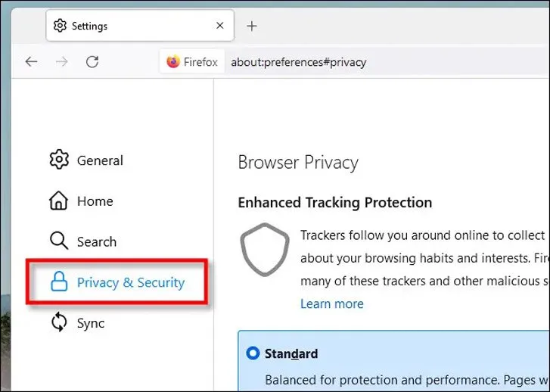Reload the current page
The image size is (550, 392).
[92, 62]
